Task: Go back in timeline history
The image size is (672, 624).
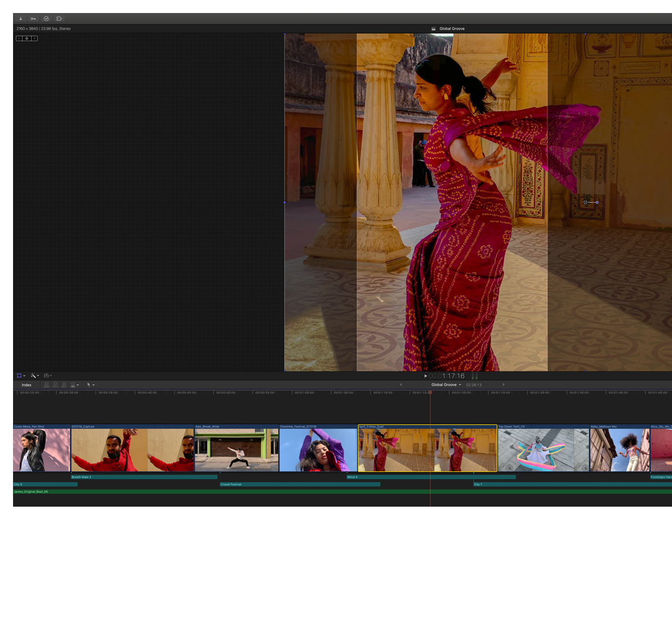Action: click(x=401, y=385)
